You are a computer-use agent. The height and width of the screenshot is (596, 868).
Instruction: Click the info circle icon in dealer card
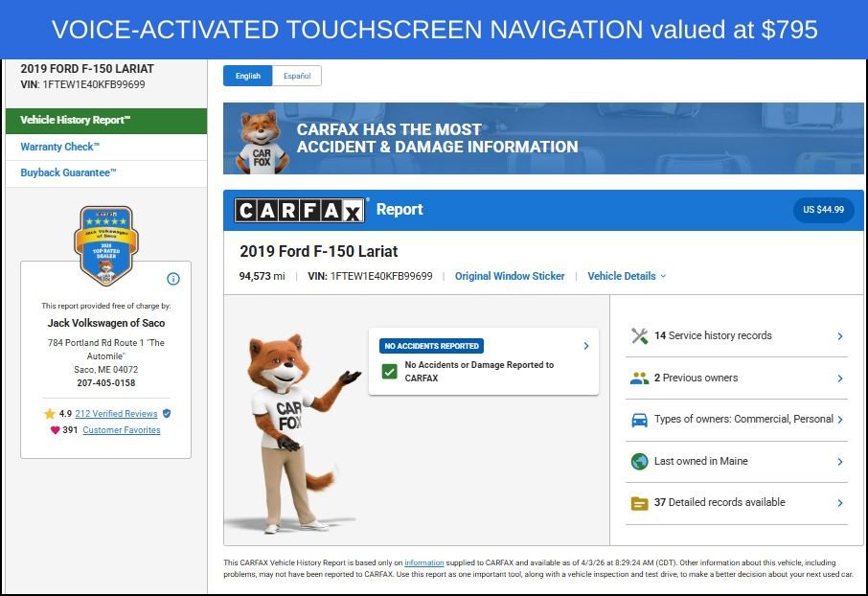[173, 279]
